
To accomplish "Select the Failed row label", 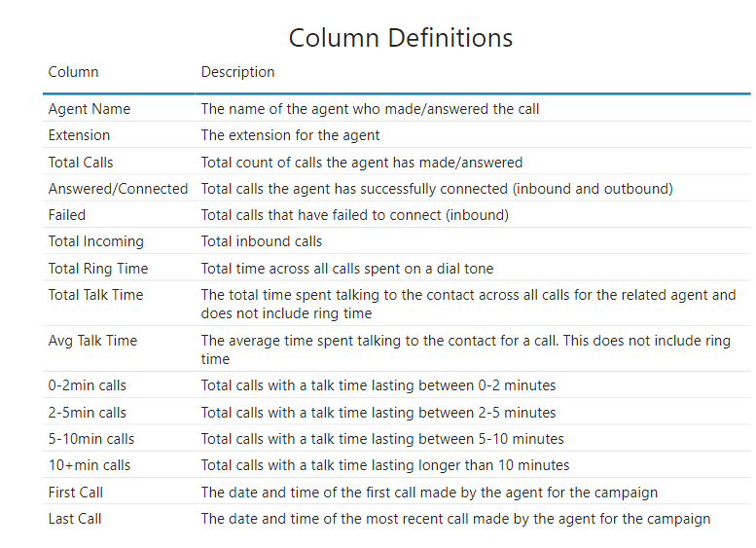I will pyautogui.click(x=67, y=215).
